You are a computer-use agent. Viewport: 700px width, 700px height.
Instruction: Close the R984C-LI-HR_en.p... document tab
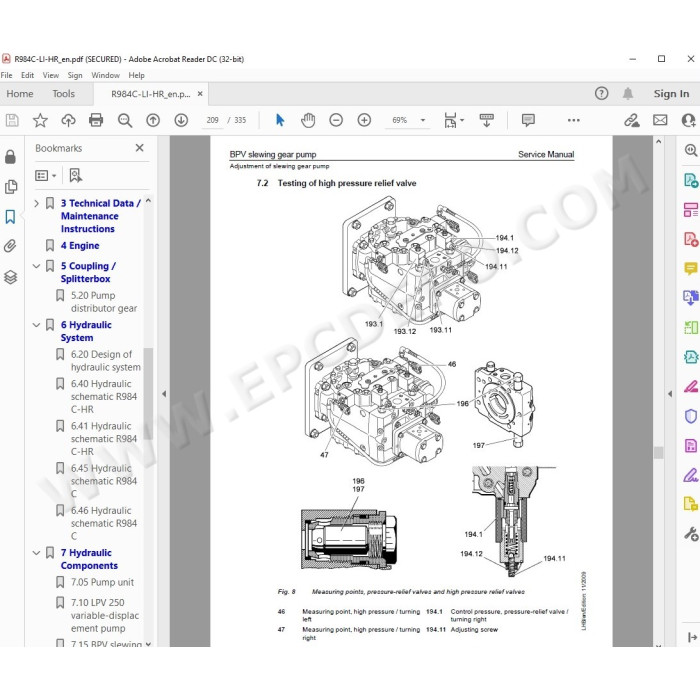click(200, 94)
